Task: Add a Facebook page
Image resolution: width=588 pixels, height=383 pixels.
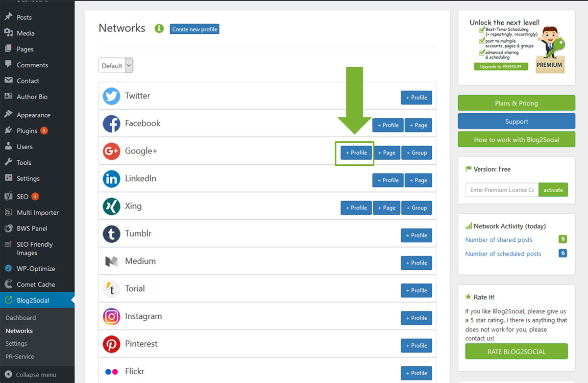Action: (x=418, y=125)
